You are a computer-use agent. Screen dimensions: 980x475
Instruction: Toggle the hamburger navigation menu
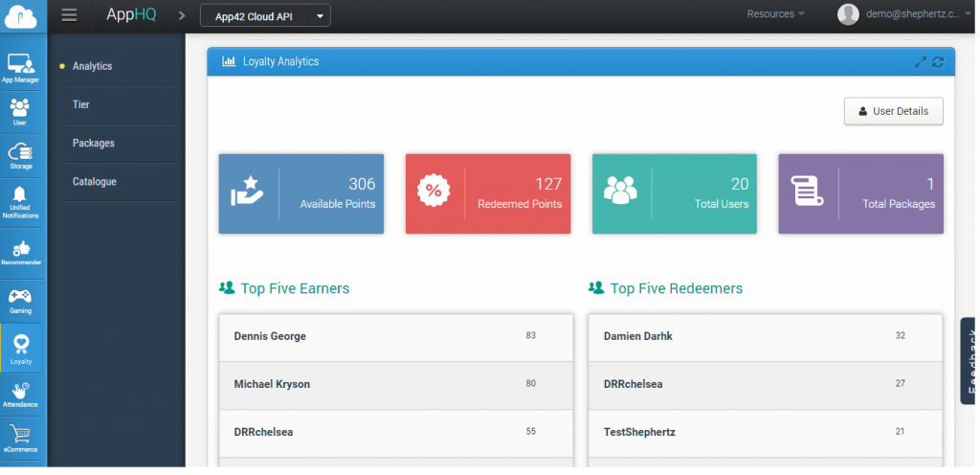pyautogui.click(x=69, y=14)
